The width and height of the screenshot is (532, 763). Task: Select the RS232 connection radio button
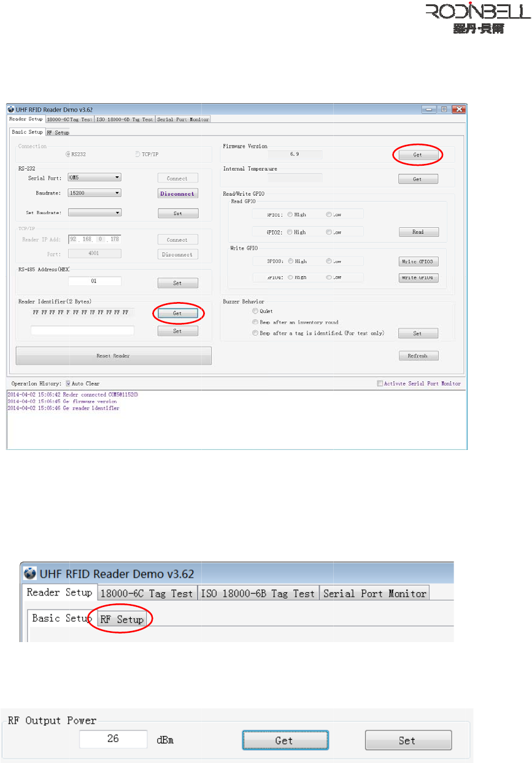pyautogui.click(x=68, y=154)
